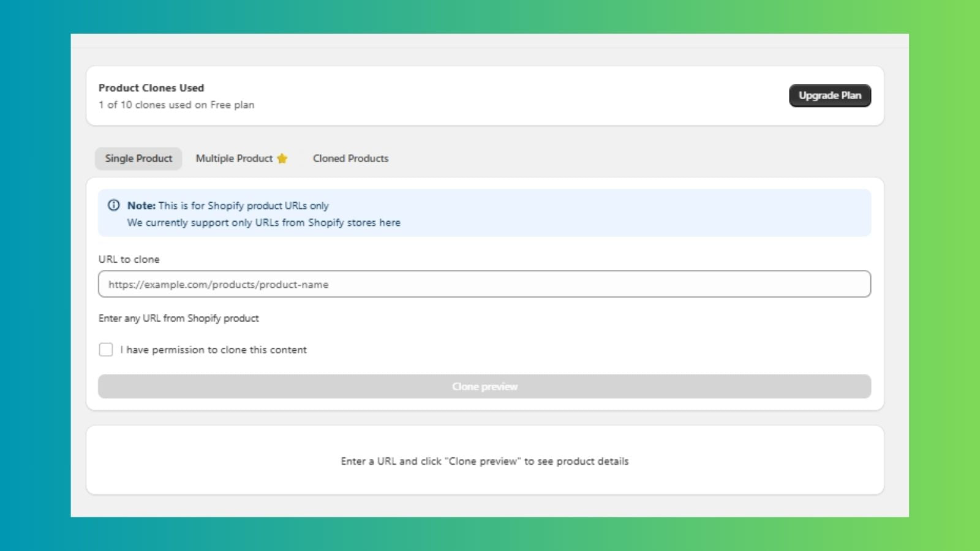Click the Shopify stores support note line
Viewport: 980px width, 551px height.
pos(263,222)
